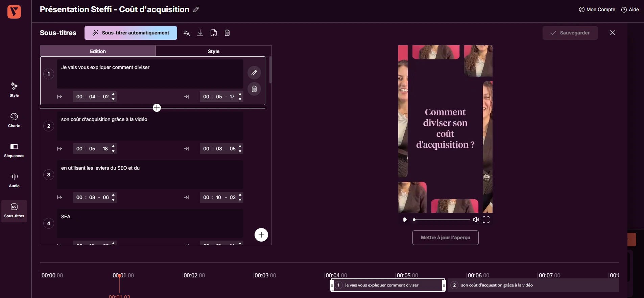The width and height of the screenshot is (644, 298).
Task: Increase subtitle 3 start time
Action: coord(113,195)
